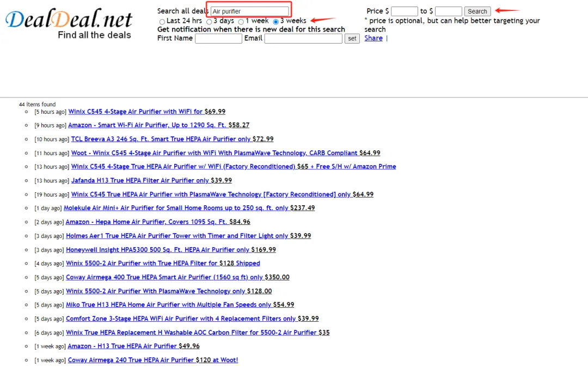588x367 pixels.
Task: Click the set notification button
Action: coord(352,39)
